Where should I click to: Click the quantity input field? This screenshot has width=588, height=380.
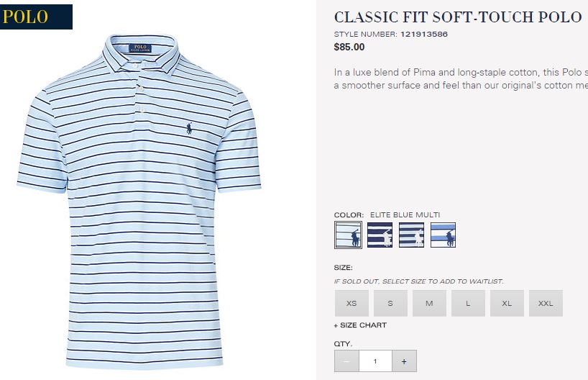(x=375, y=361)
